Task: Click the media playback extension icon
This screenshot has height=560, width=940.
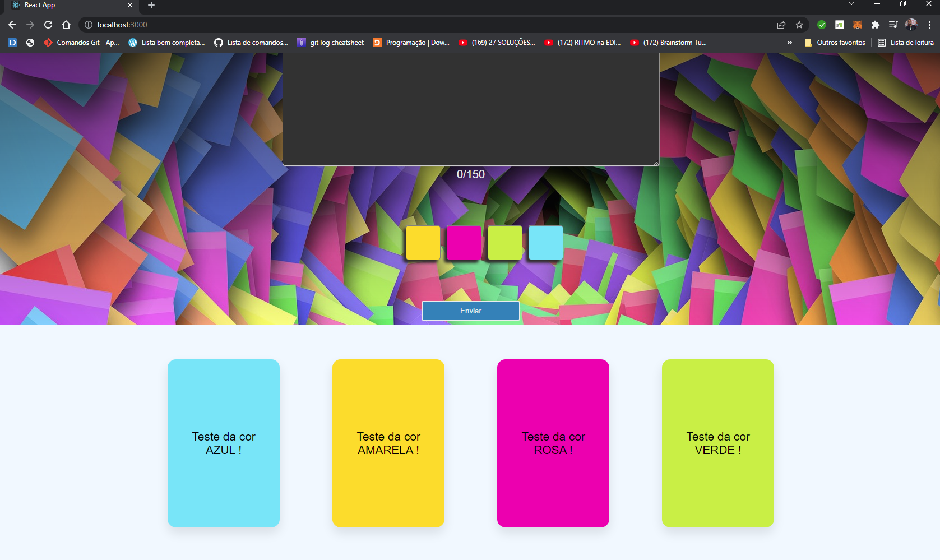Action: (x=893, y=25)
